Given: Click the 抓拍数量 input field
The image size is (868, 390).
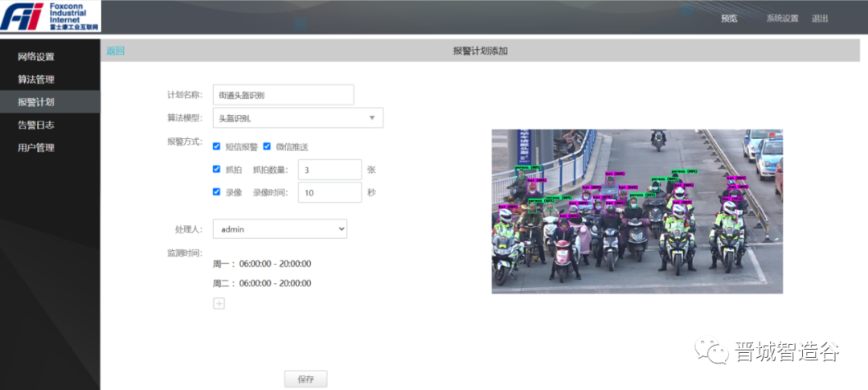Looking at the screenshot, I should 330,170.
